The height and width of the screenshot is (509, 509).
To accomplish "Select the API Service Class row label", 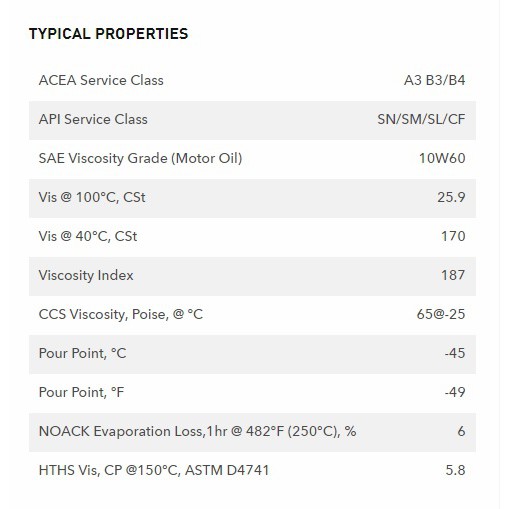I will (93, 119).
